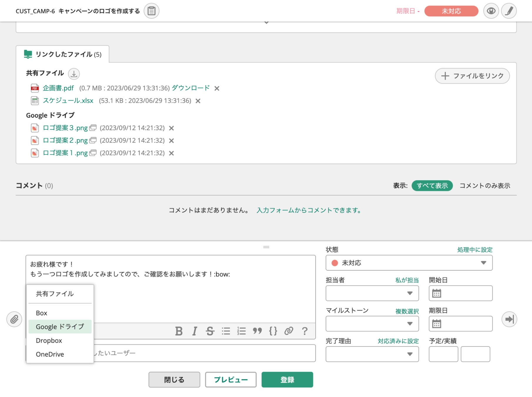Remove ロゴ提案１.png link

pyautogui.click(x=171, y=153)
